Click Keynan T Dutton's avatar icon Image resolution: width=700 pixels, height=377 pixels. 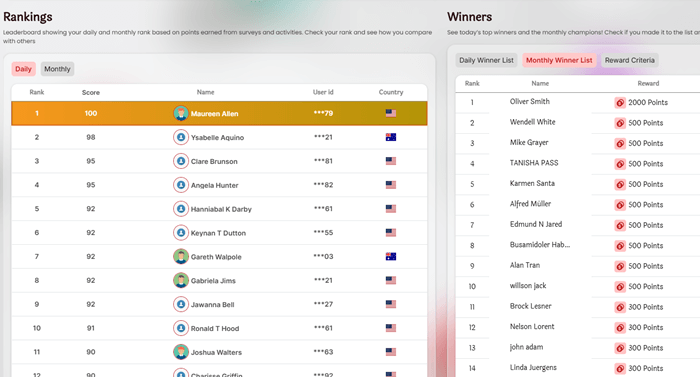[181, 232]
